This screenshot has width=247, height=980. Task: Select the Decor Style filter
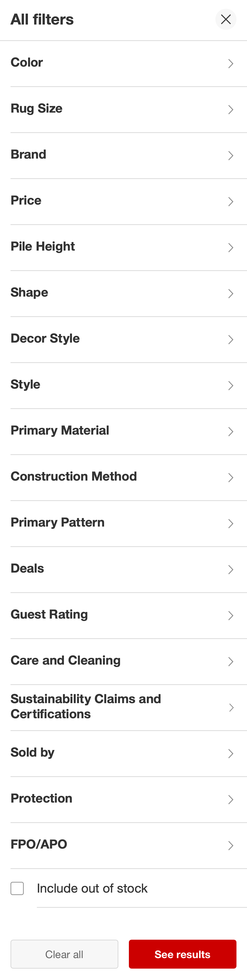pos(123,339)
